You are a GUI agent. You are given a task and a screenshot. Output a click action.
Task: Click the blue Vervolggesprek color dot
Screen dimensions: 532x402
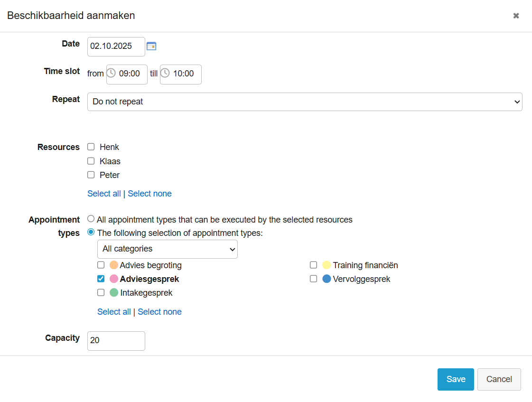tap(327, 279)
